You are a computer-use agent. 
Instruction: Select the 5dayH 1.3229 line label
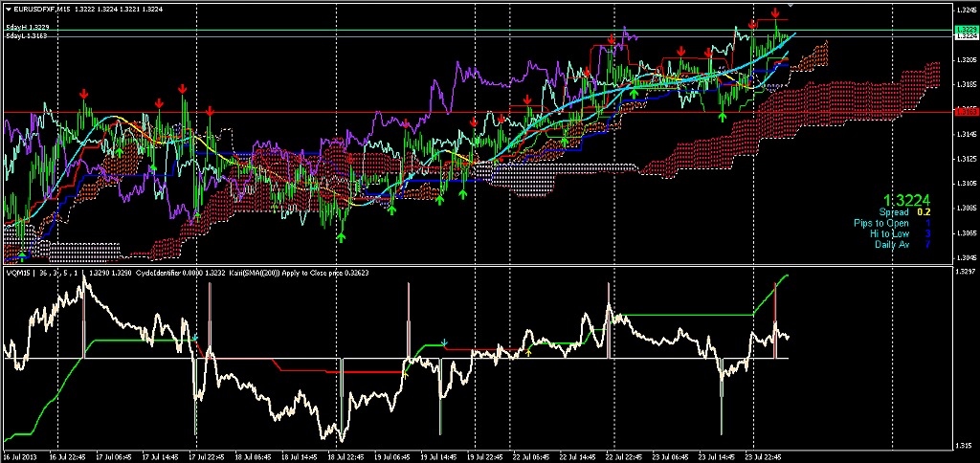pyautogui.click(x=28, y=27)
